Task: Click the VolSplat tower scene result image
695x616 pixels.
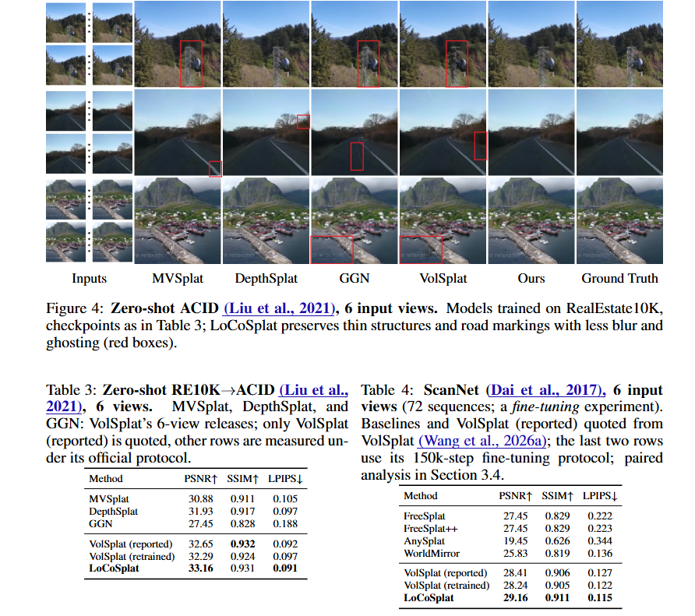Action: (x=443, y=44)
